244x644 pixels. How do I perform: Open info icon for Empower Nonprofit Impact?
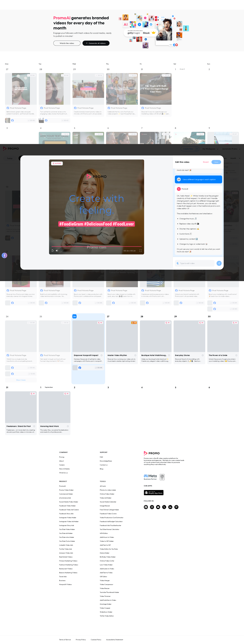(x=102, y=355)
